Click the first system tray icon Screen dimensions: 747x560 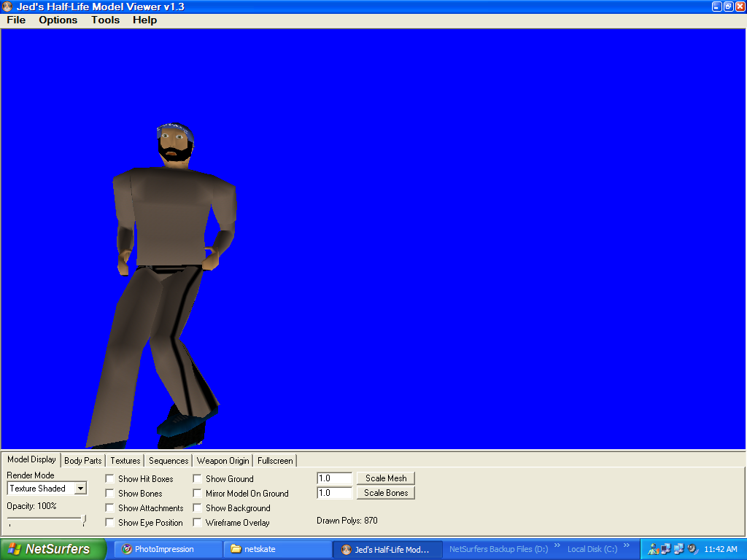pyautogui.click(x=653, y=549)
